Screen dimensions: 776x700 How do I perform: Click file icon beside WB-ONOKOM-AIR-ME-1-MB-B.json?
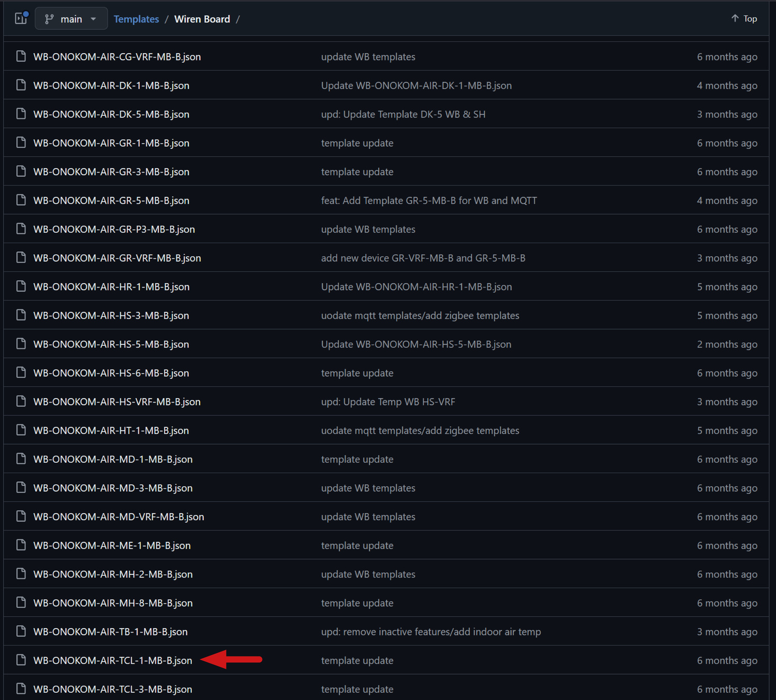click(x=21, y=545)
